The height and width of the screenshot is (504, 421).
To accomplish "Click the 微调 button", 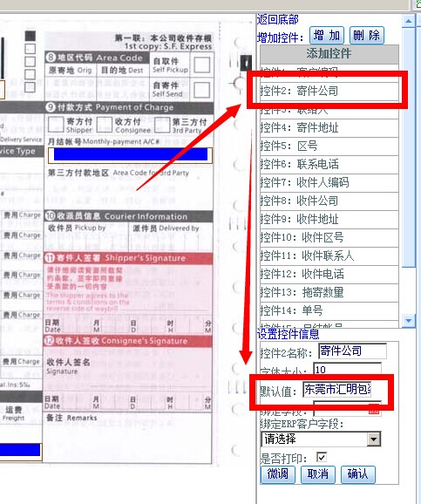I will pos(278,474).
